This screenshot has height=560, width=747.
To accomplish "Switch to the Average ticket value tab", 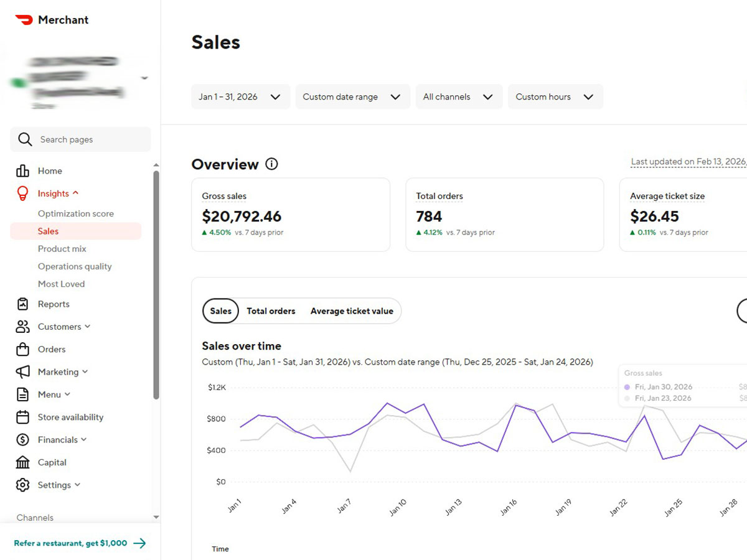I will point(352,310).
